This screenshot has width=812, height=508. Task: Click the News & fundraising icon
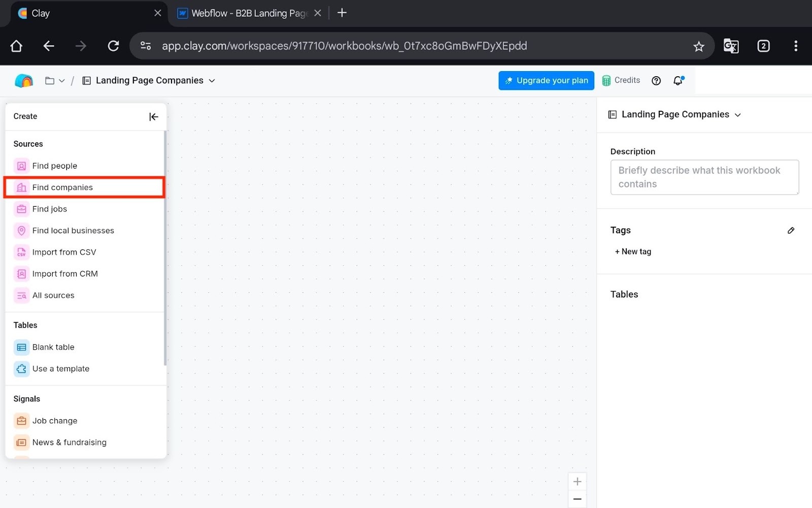(x=21, y=442)
